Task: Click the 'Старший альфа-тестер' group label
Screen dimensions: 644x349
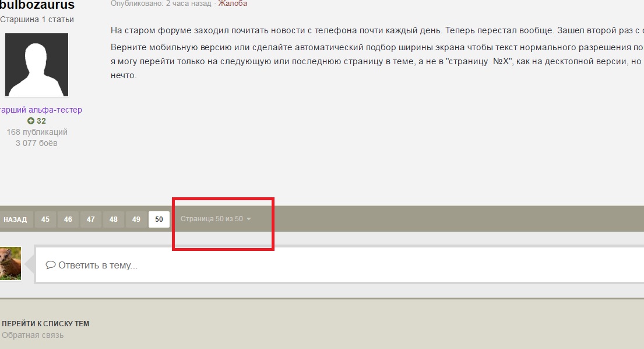Action: click(x=40, y=110)
